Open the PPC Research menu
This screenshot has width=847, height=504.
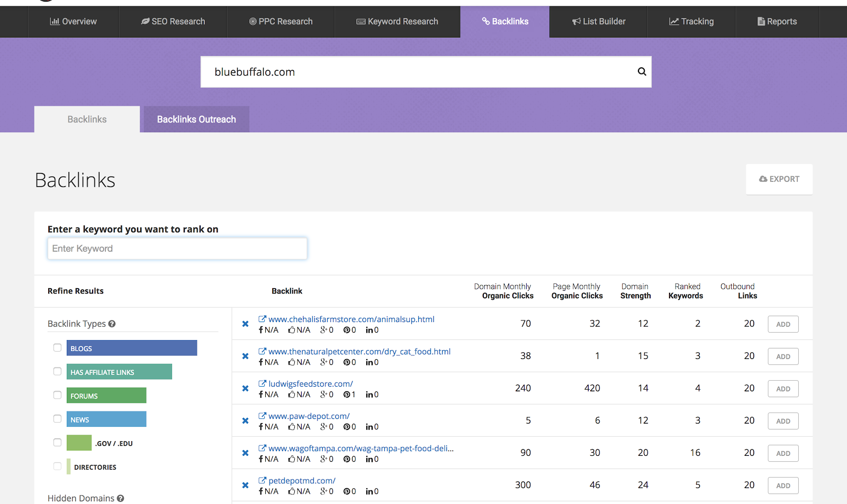[x=281, y=22]
